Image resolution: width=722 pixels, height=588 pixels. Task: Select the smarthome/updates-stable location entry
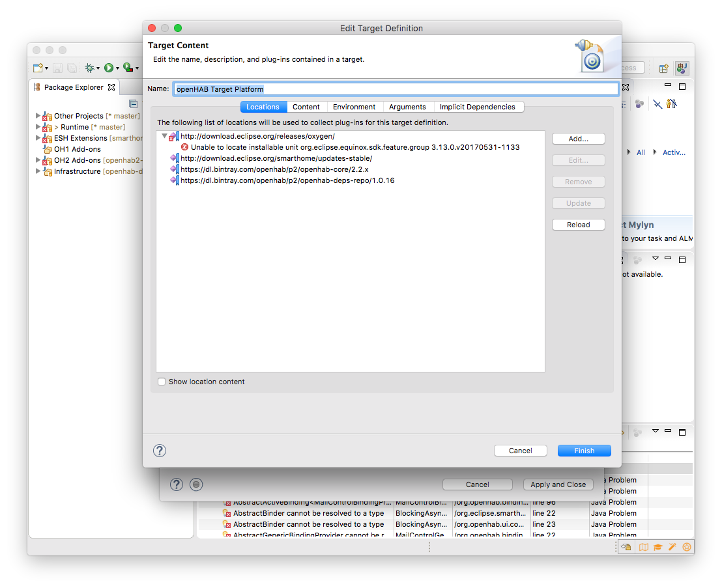pos(276,158)
